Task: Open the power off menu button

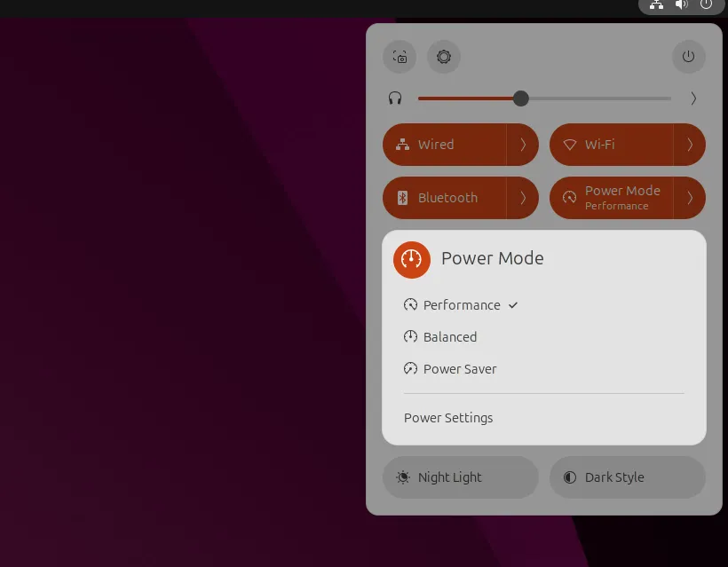Action: pos(688,57)
